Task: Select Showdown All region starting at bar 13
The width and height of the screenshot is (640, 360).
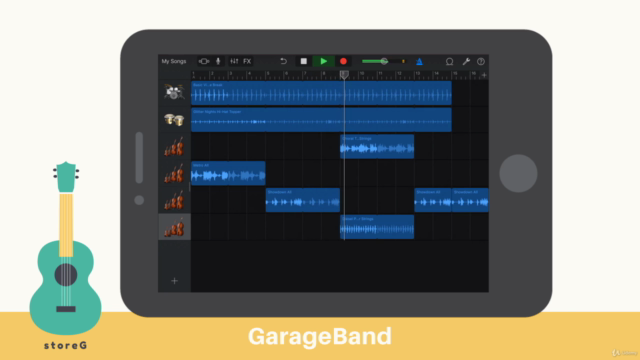Action: pos(433,200)
